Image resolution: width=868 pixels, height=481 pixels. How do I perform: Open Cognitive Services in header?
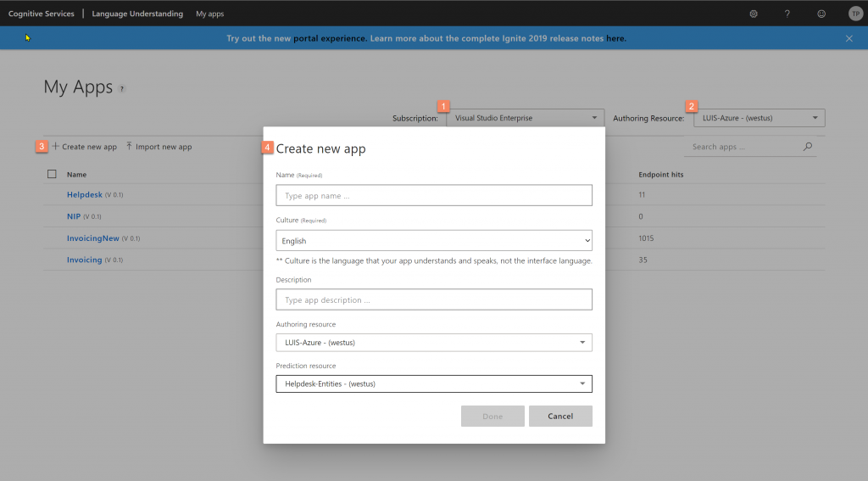(41, 14)
